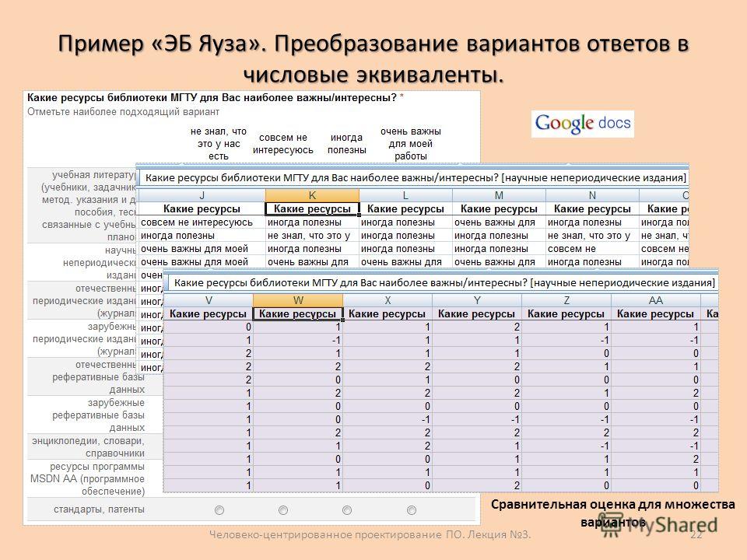Click 'Отметьте наиболее подходящий вариант' hint text
This screenshot has height=560, width=747.
124,112
